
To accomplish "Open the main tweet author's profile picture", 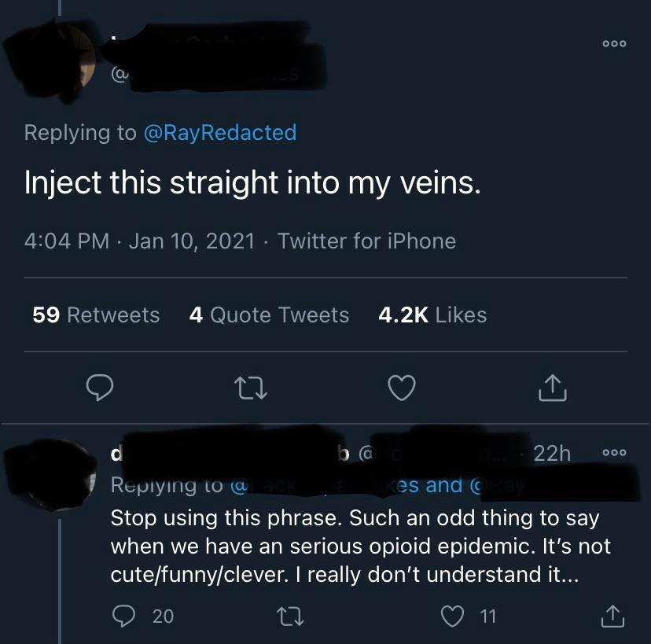I will click(49, 55).
